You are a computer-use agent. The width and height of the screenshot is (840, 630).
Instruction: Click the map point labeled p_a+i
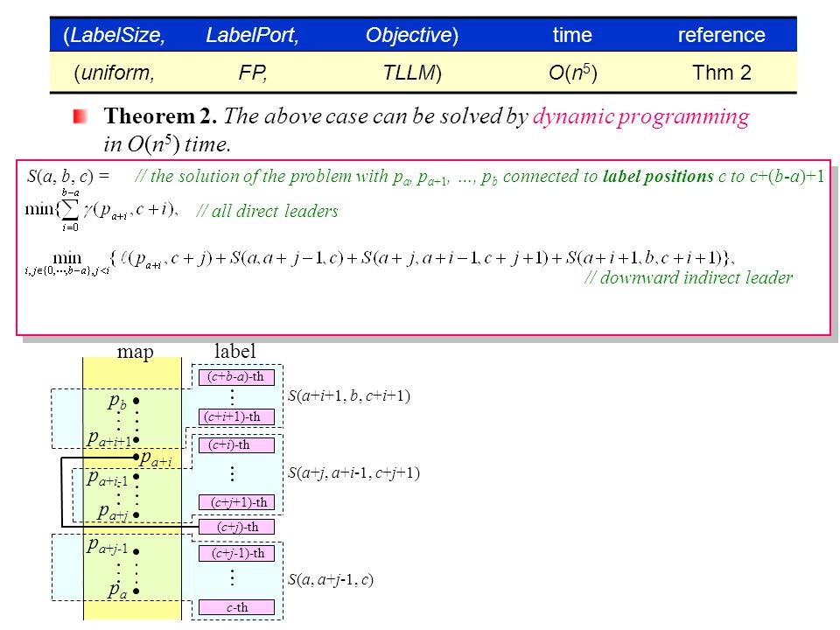point(136,457)
